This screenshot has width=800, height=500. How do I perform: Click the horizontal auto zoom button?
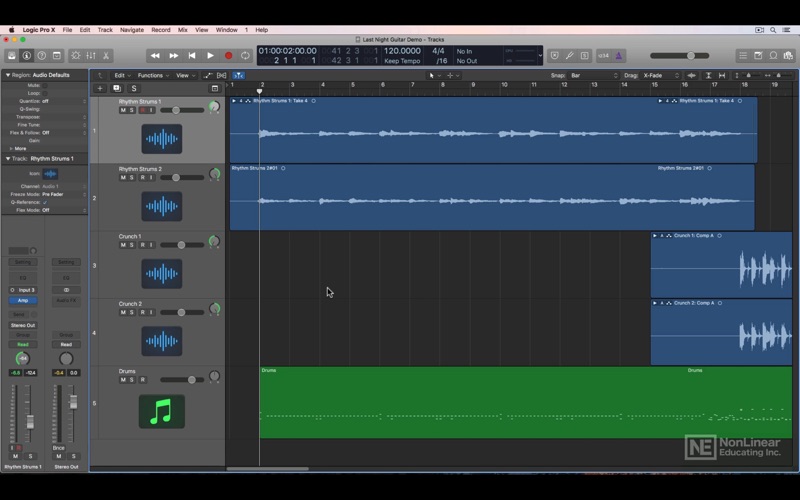click(x=721, y=76)
